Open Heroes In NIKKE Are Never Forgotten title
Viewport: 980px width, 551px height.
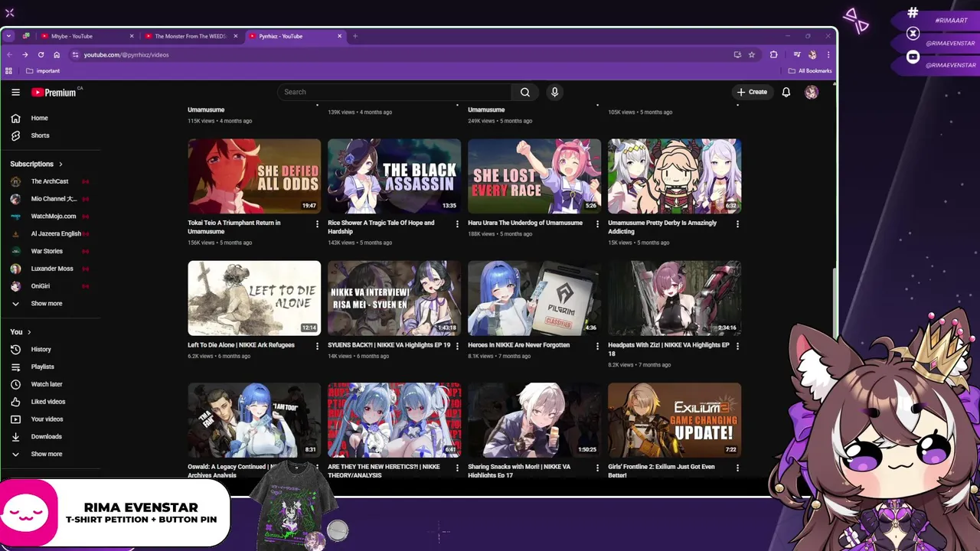point(519,345)
